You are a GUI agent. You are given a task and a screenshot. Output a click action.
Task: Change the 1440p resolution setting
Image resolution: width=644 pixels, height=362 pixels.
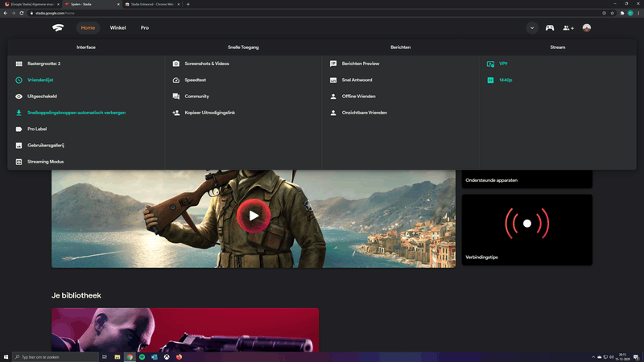tap(505, 80)
